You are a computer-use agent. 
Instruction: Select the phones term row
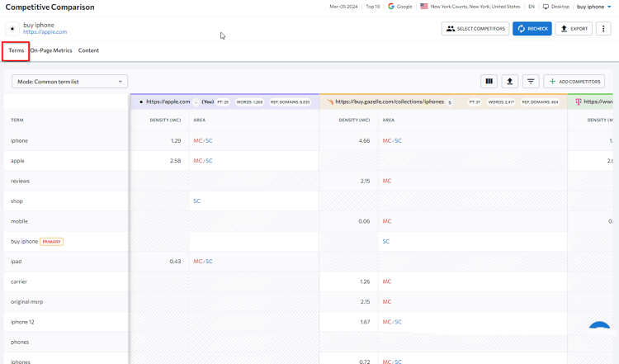coord(66,342)
